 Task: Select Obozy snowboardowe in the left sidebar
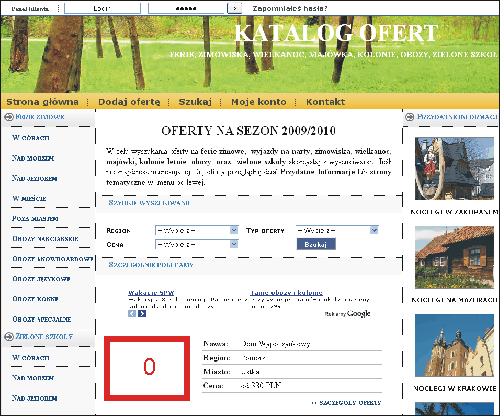[x=53, y=259]
